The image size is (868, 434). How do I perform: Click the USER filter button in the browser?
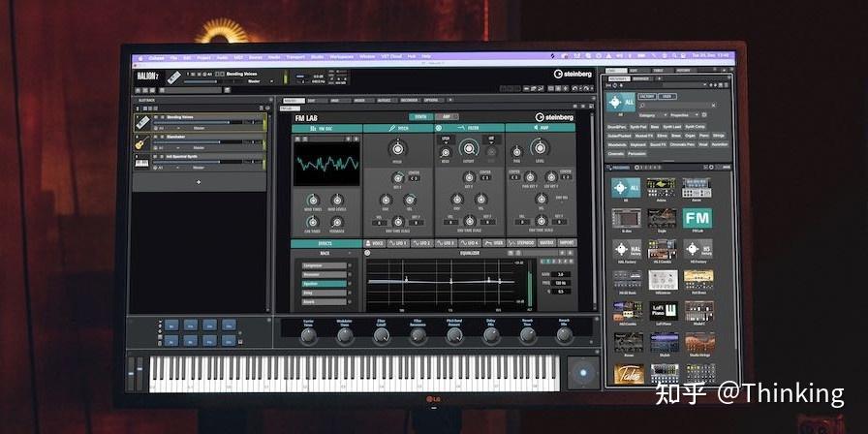click(667, 96)
